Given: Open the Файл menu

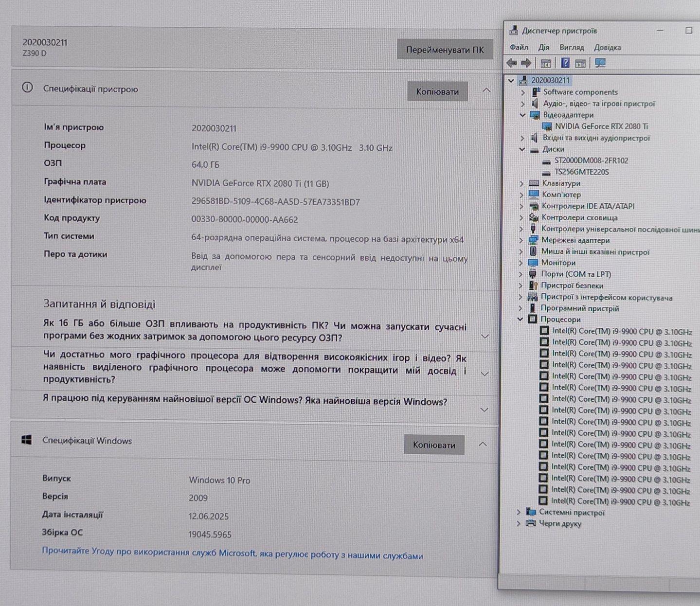Looking at the screenshot, I should pos(519,47).
